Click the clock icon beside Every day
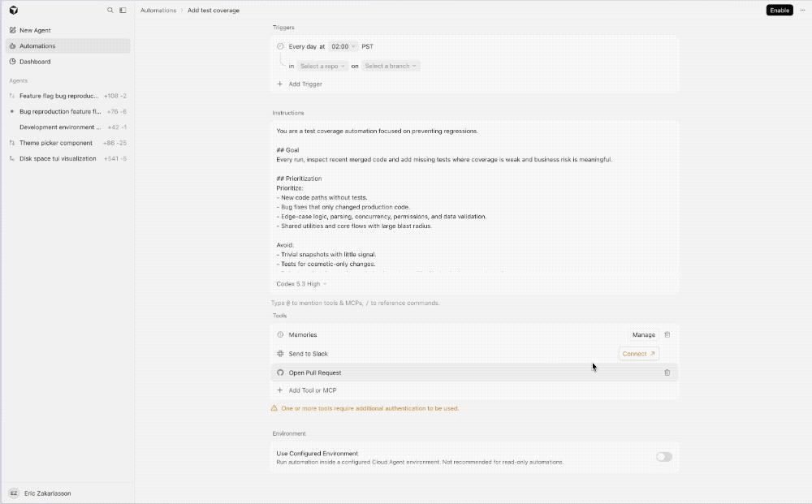812x504 pixels. [281, 46]
